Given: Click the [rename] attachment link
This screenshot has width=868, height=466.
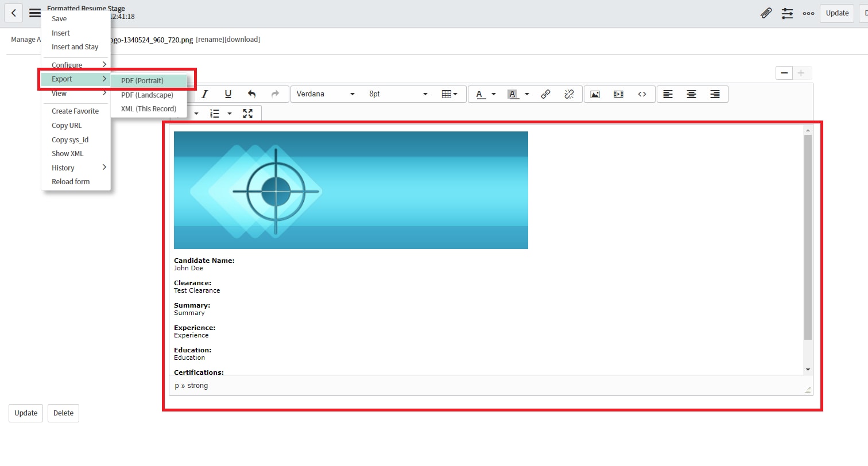Looking at the screenshot, I should [210, 40].
